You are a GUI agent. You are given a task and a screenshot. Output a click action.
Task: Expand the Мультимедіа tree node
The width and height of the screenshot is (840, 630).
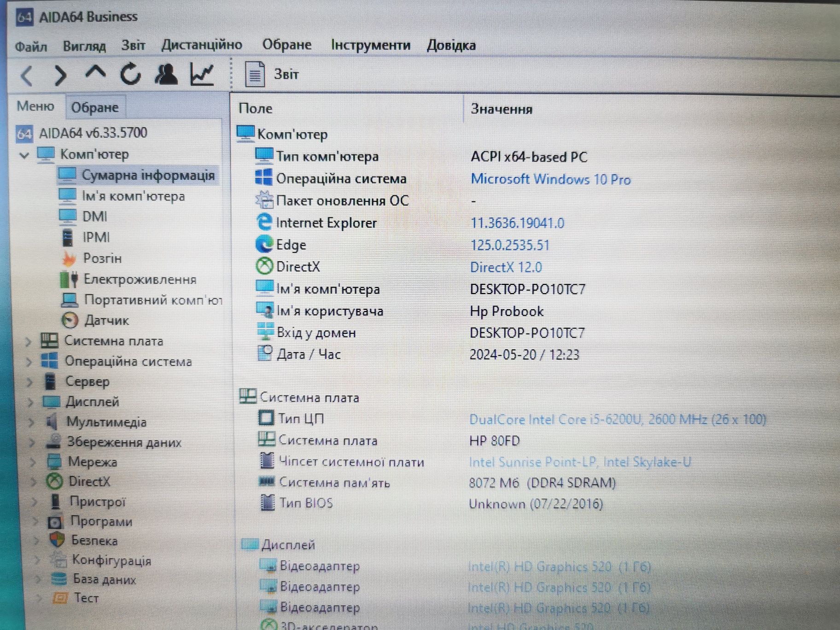pos(31,422)
